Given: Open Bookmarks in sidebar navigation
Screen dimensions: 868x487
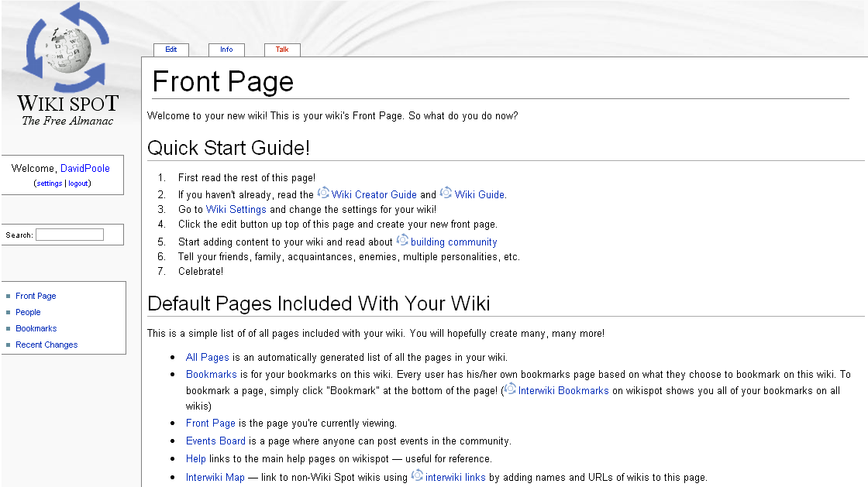Looking at the screenshot, I should coord(36,328).
